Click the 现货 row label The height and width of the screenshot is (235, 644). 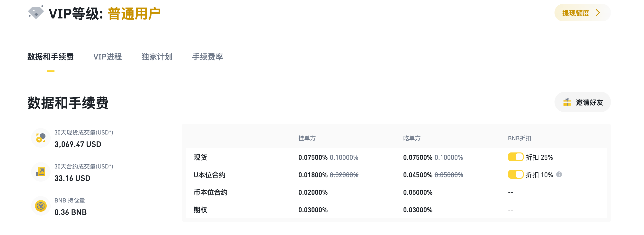(200, 157)
